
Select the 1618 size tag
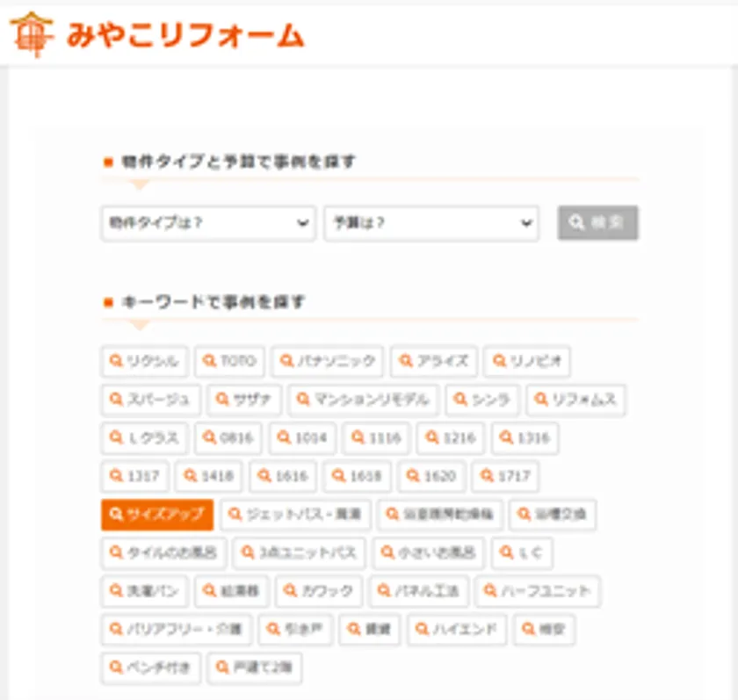[x=358, y=476]
